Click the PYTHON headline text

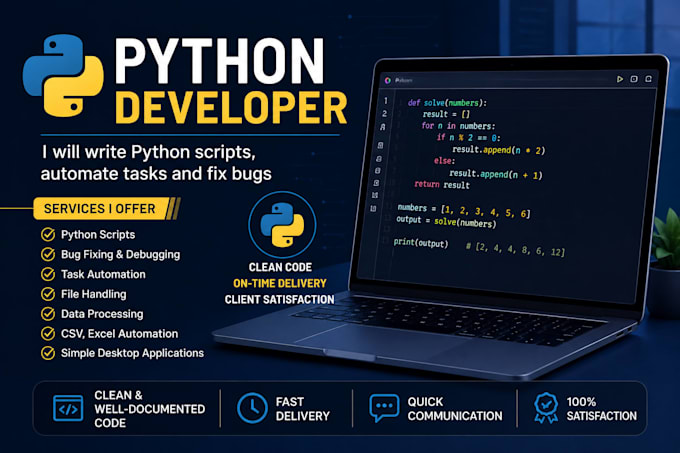pos(219,61)
